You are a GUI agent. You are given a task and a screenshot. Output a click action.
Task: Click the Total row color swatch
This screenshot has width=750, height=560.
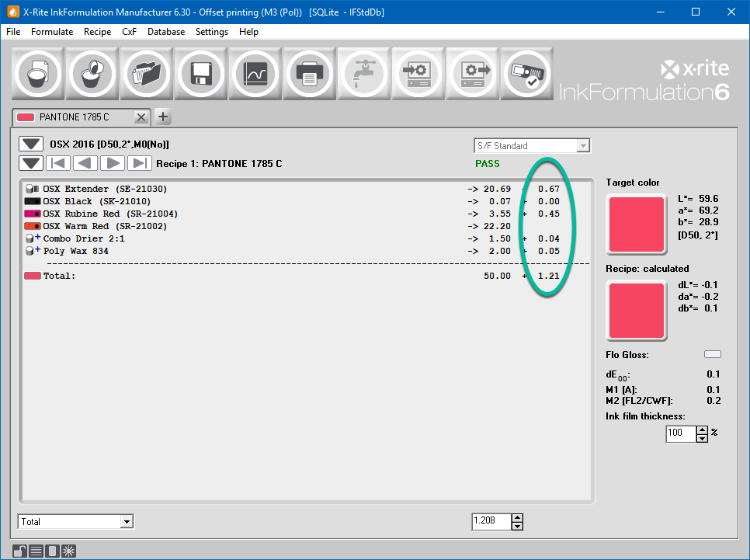(x=33, y=276)
